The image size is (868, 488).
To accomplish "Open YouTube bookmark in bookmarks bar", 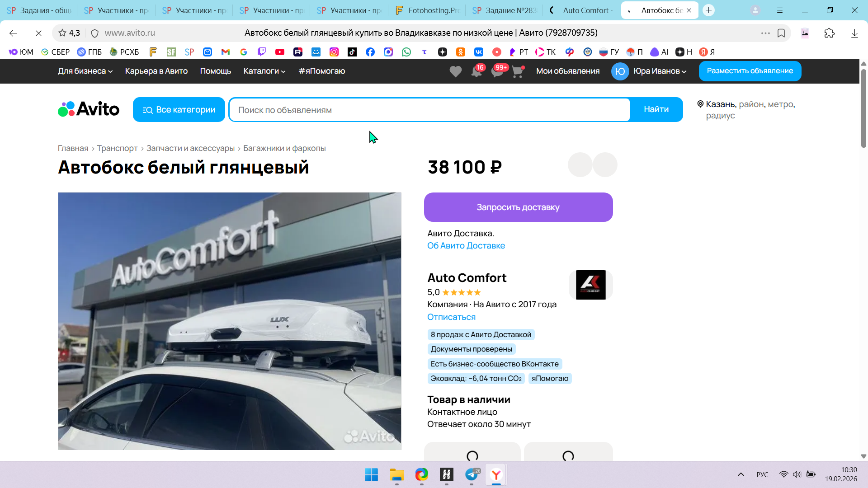I will pos(280,52).
